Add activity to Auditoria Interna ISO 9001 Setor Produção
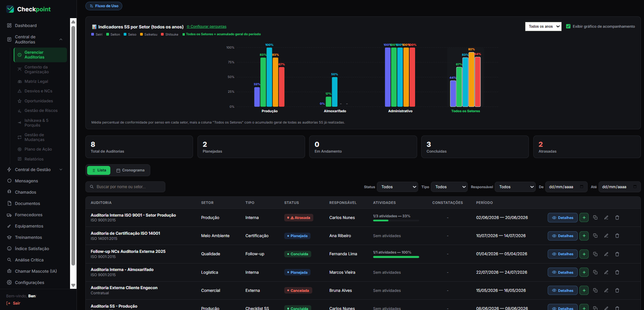The image size is (644, 310). [584, 218]
